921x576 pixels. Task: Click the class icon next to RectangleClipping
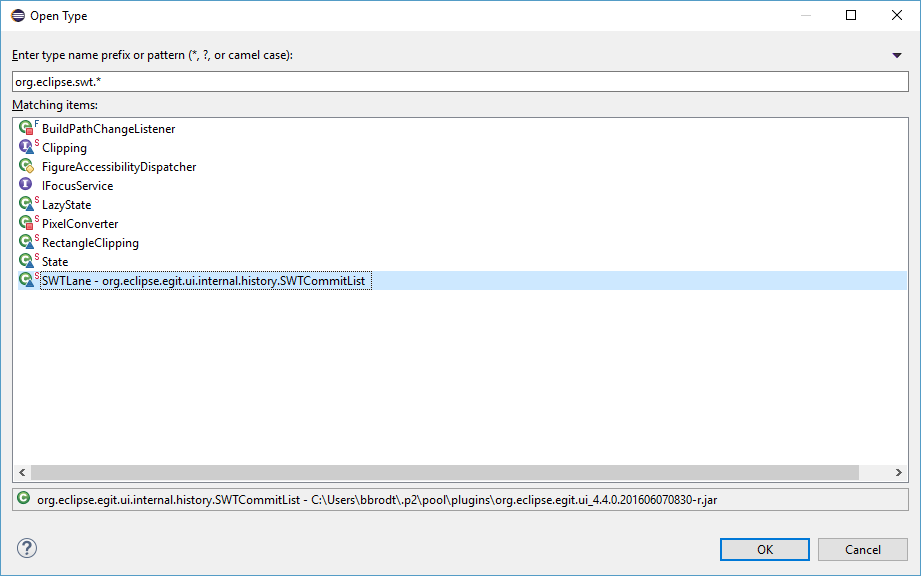pyautogui.click(x=25, y=242)
